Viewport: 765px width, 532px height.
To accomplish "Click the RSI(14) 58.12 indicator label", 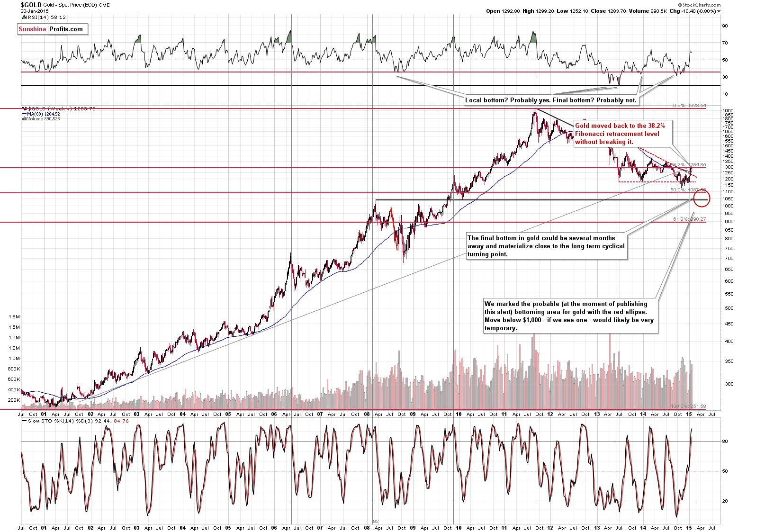I will [x=44, y=18].
